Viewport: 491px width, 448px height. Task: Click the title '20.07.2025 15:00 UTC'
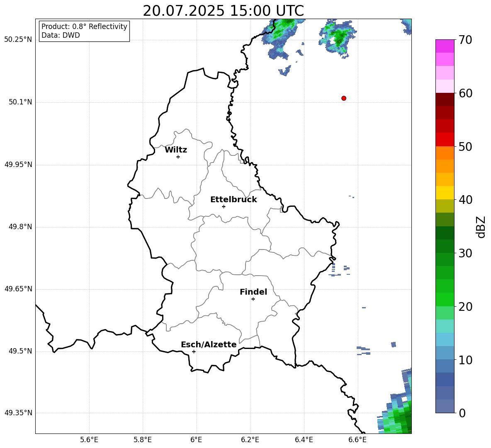pos(223,11)
